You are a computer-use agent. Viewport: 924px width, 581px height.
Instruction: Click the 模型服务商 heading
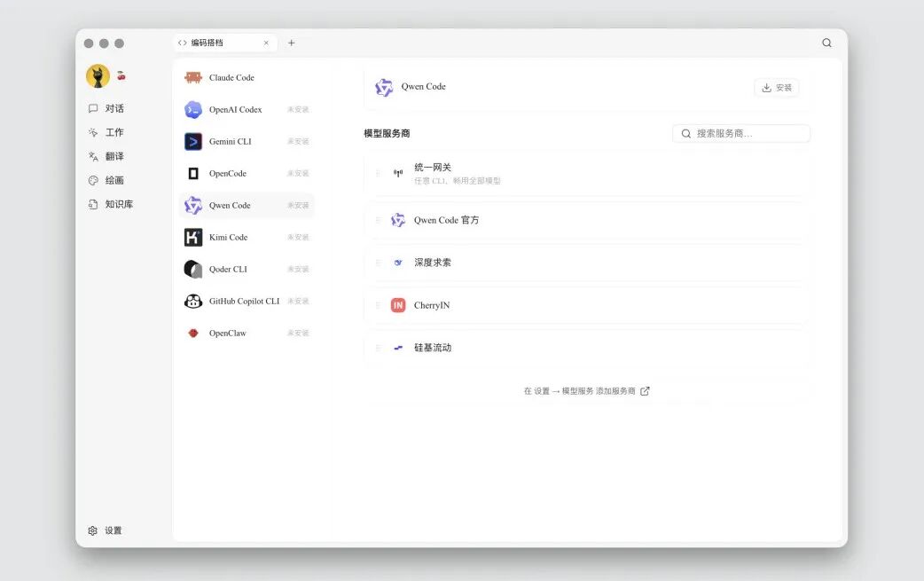387,134
